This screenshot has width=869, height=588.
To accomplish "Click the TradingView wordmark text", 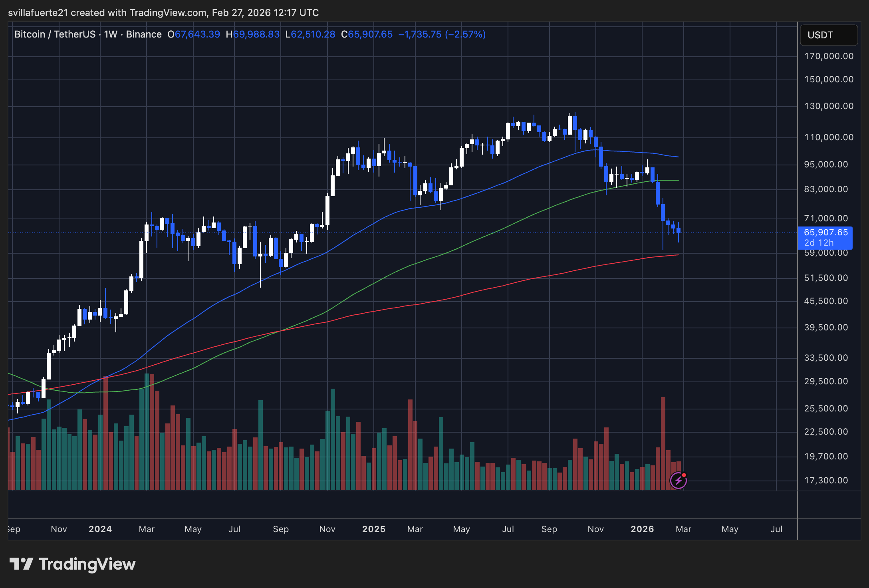I will tap(87, 564).
